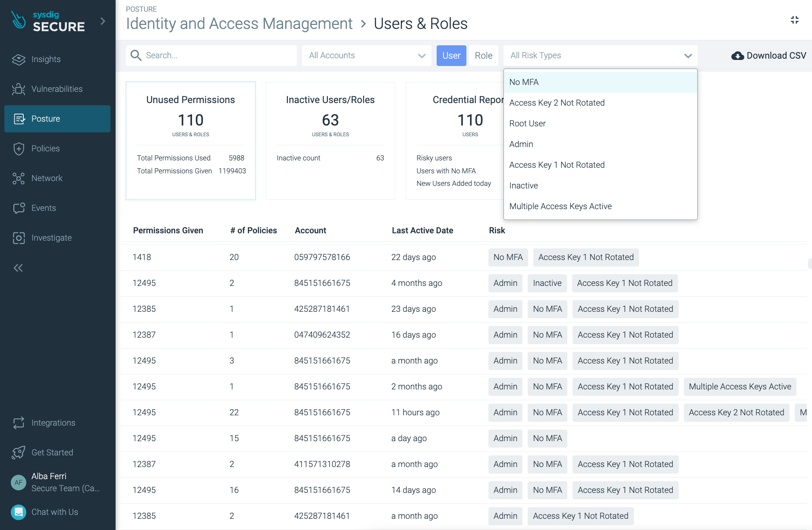Click the 14 days ago cell
Screen dimensions: 812x530
click(x=413, y=490)
